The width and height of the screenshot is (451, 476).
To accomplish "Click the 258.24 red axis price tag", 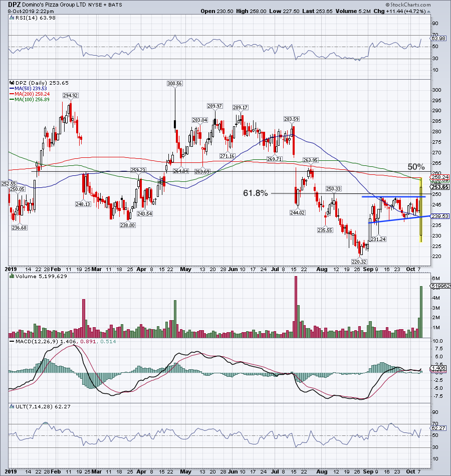I will pyautogui.click(x=440, y=177).
